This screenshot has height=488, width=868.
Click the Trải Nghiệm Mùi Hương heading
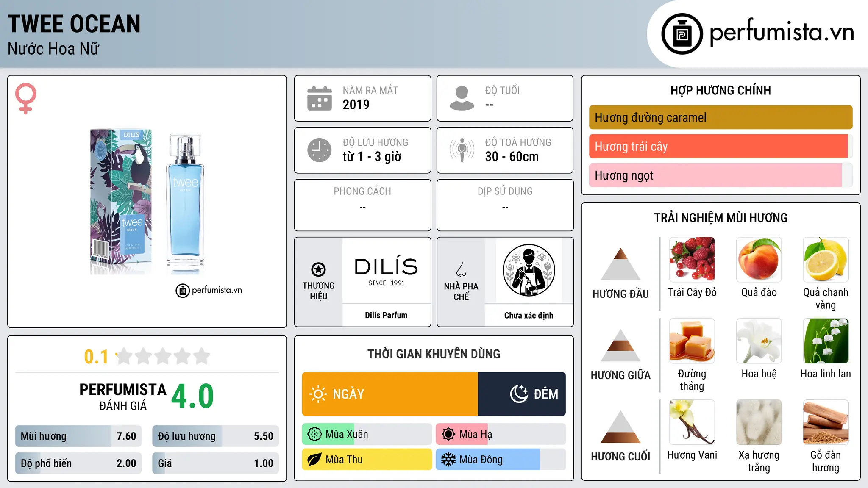click(x=721, y=218)
